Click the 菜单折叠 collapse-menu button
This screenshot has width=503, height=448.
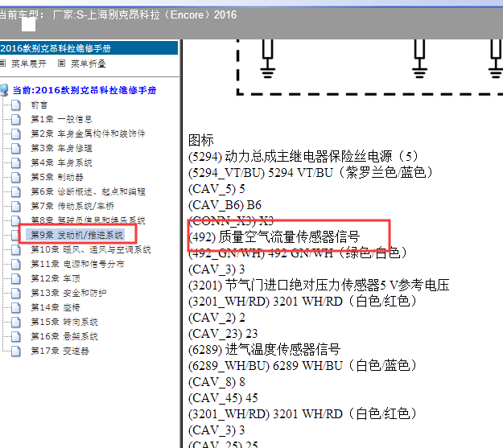pyautogui.click(x=89, y=64)
